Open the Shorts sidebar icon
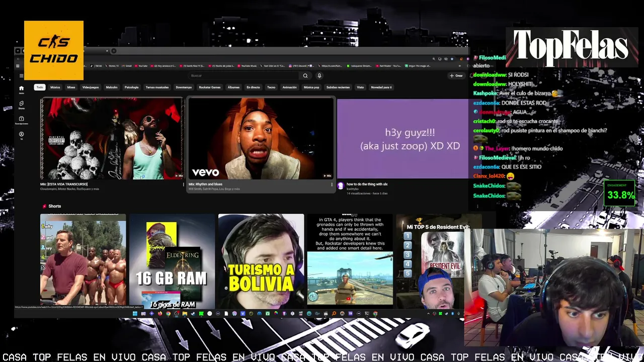 tap(21, 104)
